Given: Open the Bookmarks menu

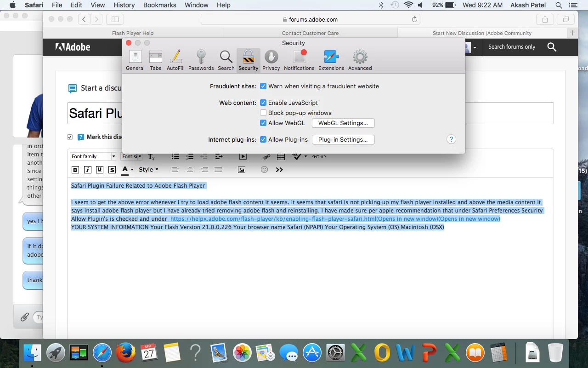Looking at the screenshot, I should [x=159, y=5].
